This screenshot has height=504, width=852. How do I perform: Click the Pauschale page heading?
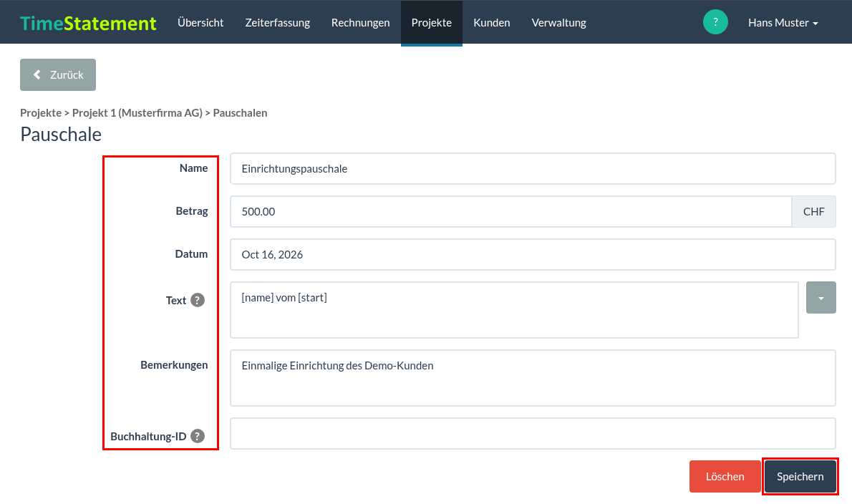[x=61, y=134]
